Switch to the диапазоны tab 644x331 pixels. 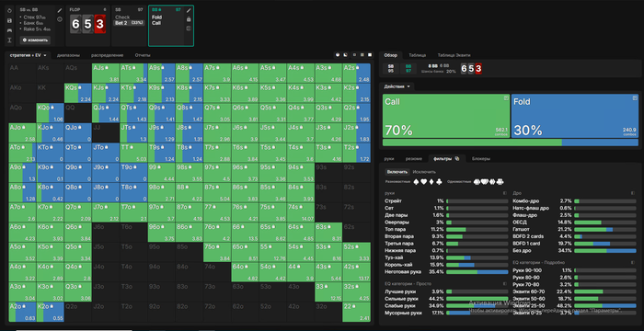click(x=68, y=55)
